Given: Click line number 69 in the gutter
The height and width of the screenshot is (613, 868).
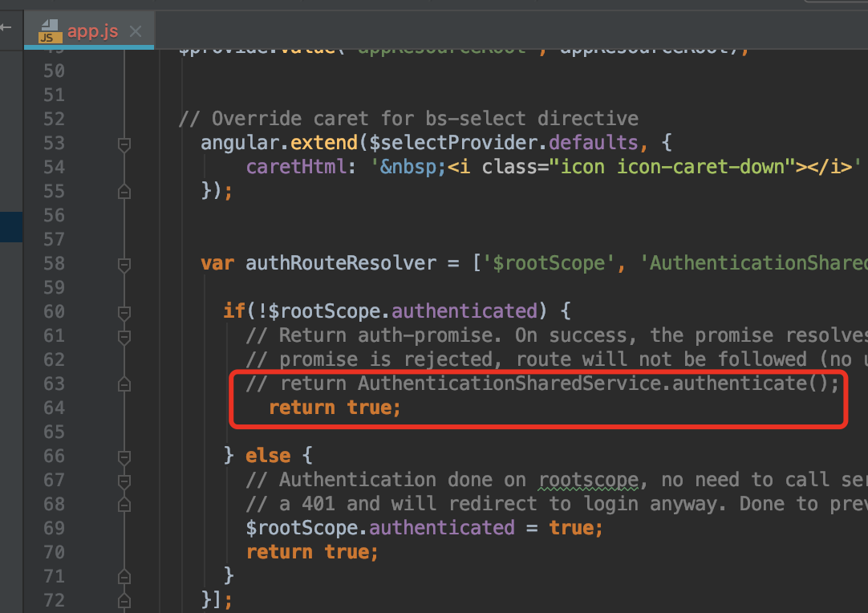Looking at the screenshot, I should click(x=55, y=528).
